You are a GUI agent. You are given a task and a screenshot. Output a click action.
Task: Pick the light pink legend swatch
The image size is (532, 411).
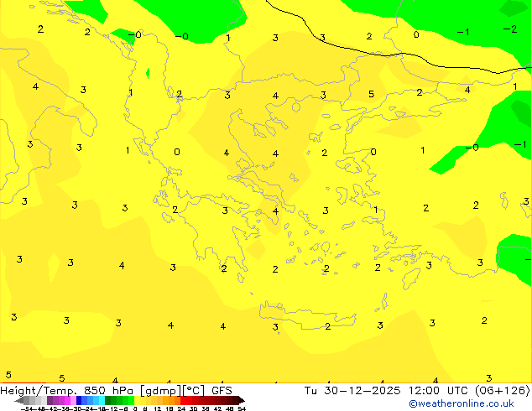(x=73, y=400)
